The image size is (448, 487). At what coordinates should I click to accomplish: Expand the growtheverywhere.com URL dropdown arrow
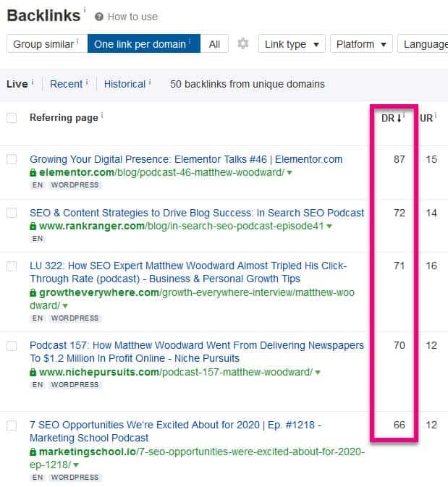coord(65,306)
